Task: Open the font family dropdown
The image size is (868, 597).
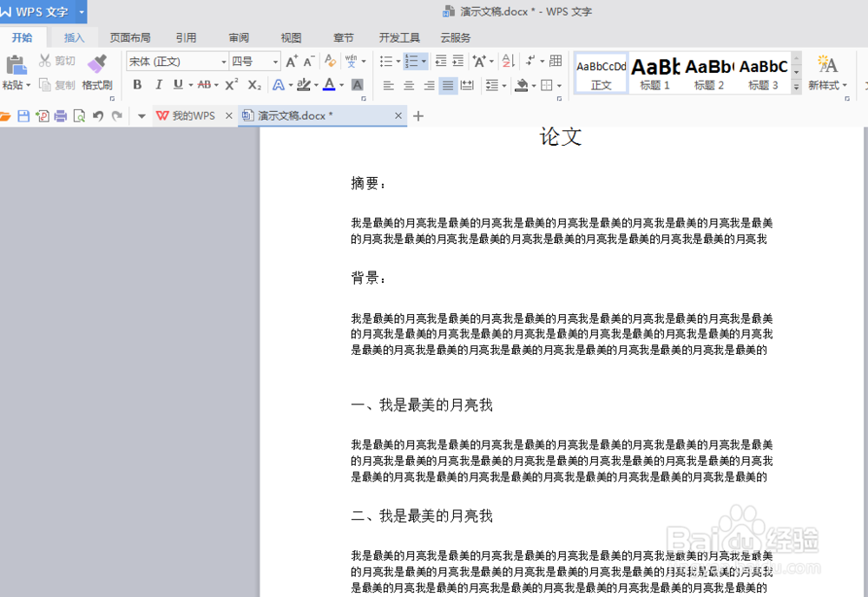Action: click(x=223, y=61)
